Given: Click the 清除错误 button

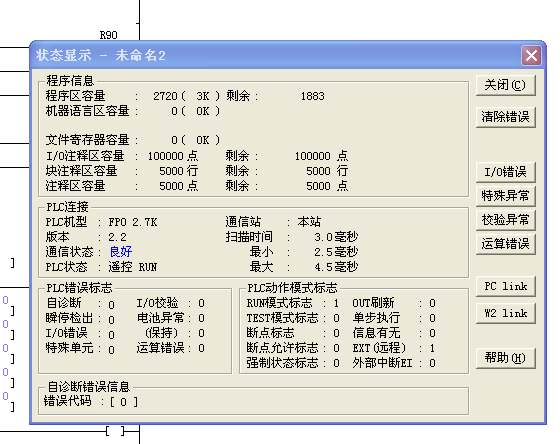Looking at the screenshot, I should click(505, 116).
